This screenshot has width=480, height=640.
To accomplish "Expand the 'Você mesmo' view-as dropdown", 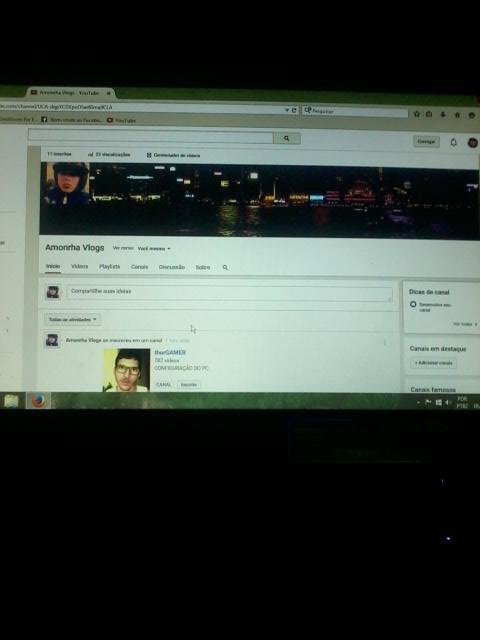I will pos(154,249).
